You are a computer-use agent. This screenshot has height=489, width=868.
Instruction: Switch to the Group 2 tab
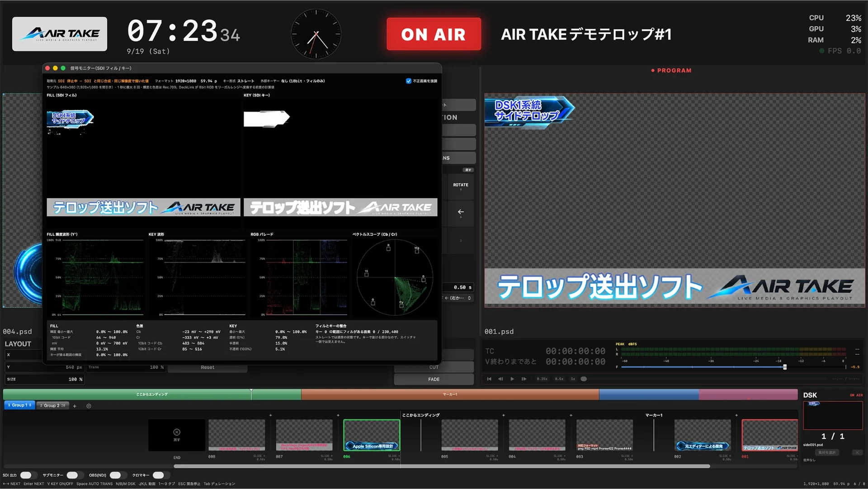[x=52, y=405]
